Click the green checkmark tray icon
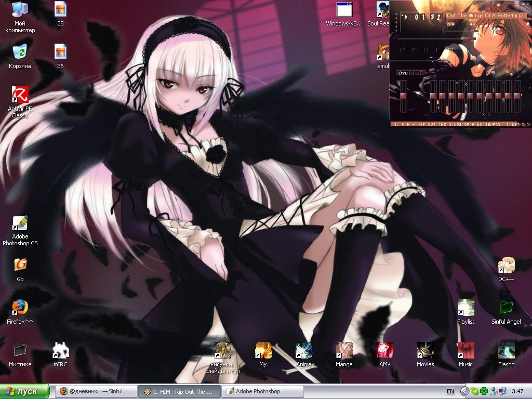Viewport: 532px width, 399px height. click(475, 391)
